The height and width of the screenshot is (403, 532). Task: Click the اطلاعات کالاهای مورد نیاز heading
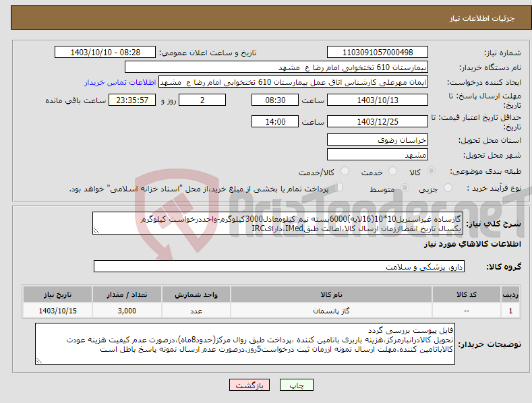click(x=472, y=244)
